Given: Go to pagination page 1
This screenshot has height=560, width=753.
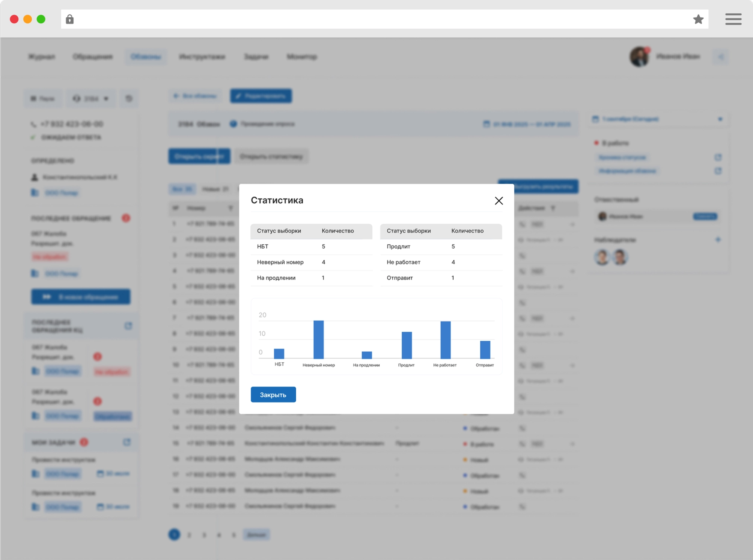Looking at the screenshot, I should (x=174, y=534).
